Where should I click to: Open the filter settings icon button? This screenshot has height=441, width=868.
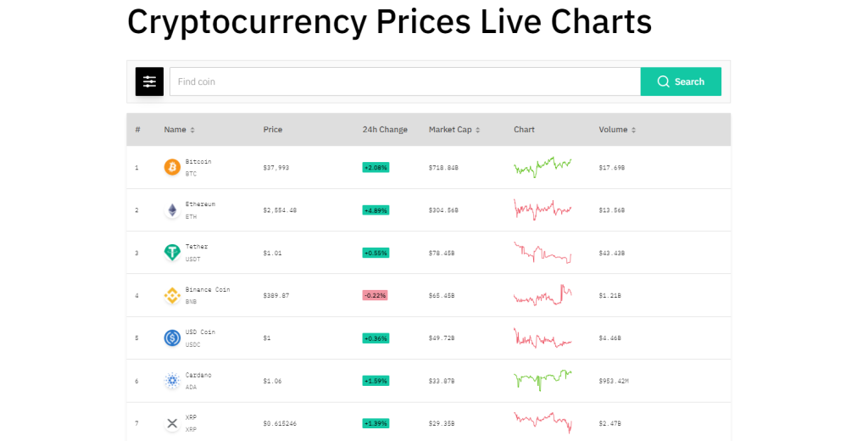[x=149, y=81]
